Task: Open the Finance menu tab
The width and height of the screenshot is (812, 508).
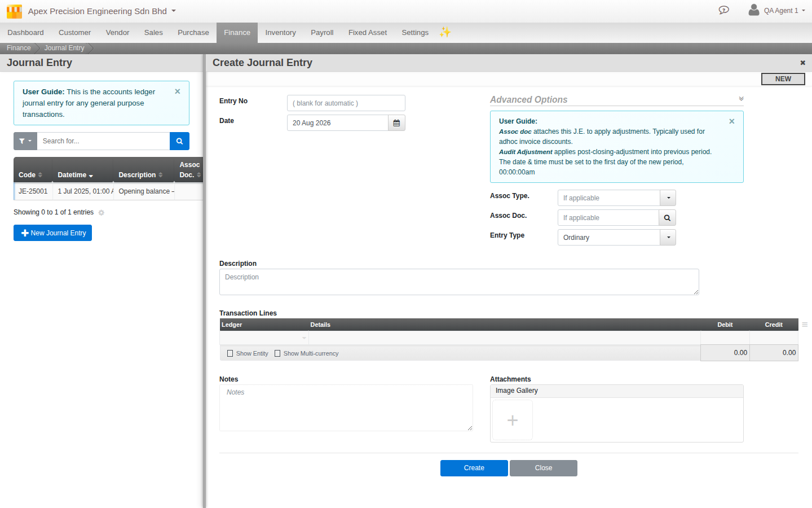Action: coord(237,33)
